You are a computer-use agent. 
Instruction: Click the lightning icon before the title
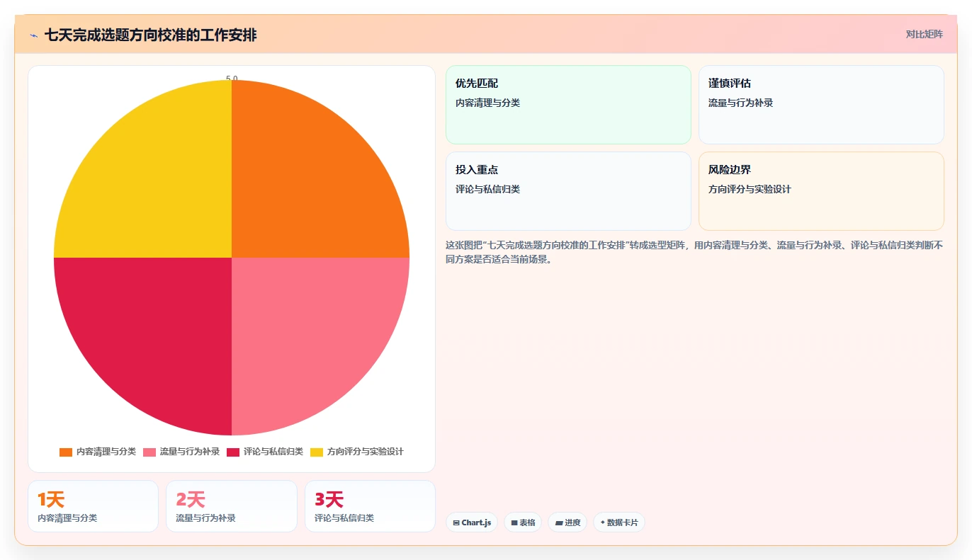[33, 35]
